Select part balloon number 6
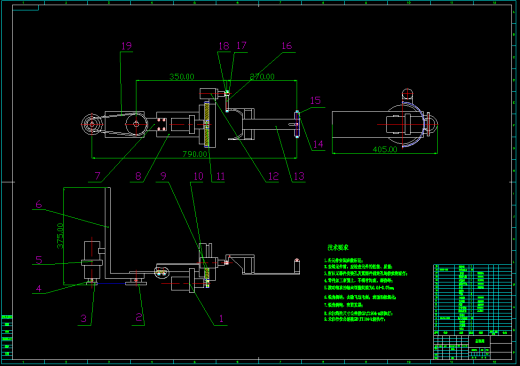 pyautogui.click(x=39, y=204)
